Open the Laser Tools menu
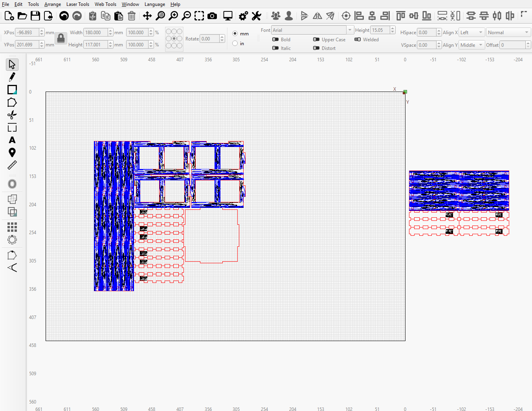This screenshot has width=532, height=411. click(78, 4)
